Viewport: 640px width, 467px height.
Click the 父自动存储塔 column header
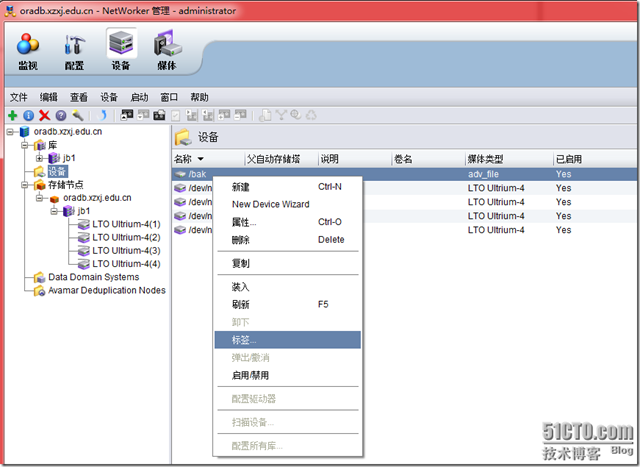pyautogui.click(x=281, y=159)
